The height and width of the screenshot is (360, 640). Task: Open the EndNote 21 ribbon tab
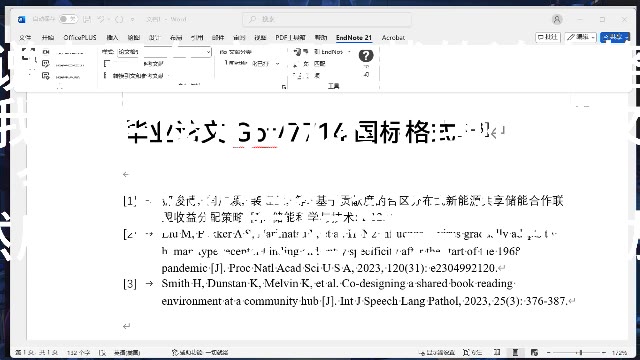(x=354, y=38)
